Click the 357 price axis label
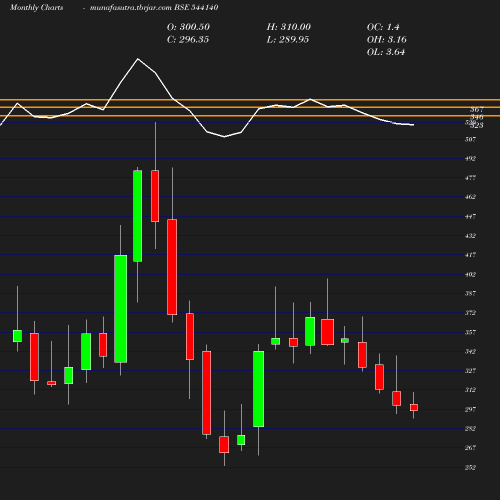This screenshot has height=500, width=500. click(x=470, y=332)
